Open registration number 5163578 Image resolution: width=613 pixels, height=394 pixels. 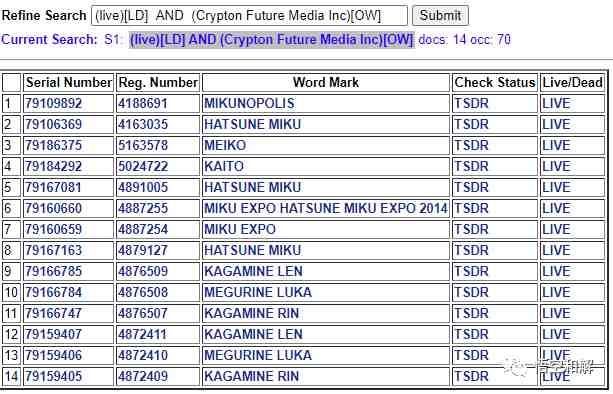click(x=143, y=145)
